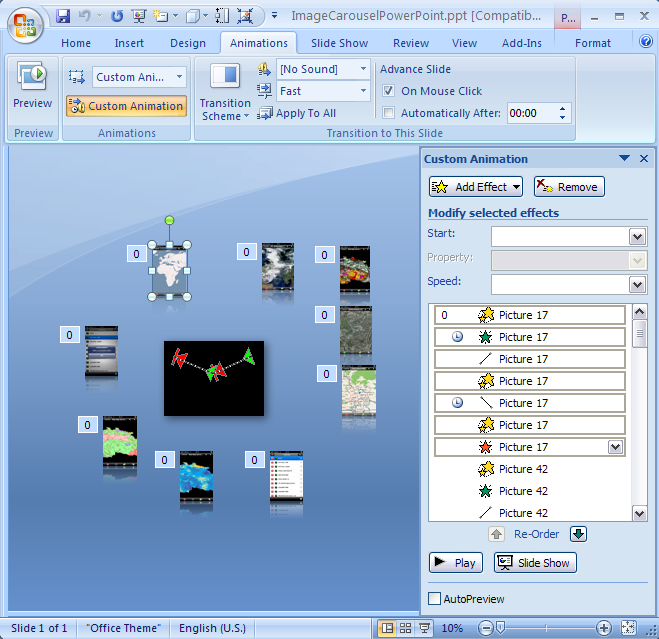Uncheck the On Mouse Click checkbox
659x639 pixels.
pyautogui.click(x=389, y=91)
